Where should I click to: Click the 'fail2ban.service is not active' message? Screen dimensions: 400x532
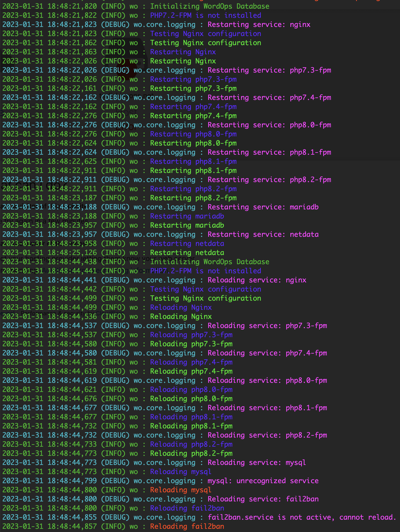tap(302, 517)
